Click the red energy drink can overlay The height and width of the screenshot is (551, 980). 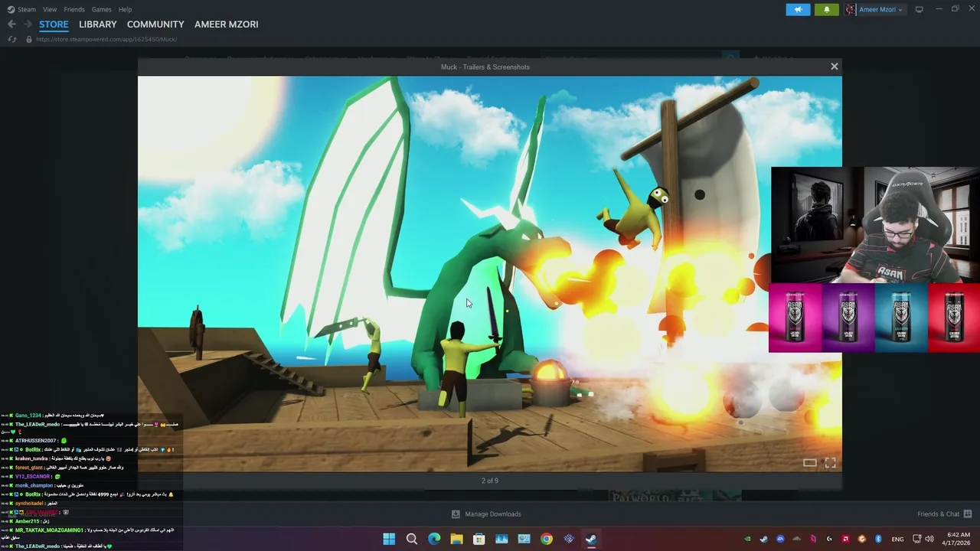click(x=954, y=318)
